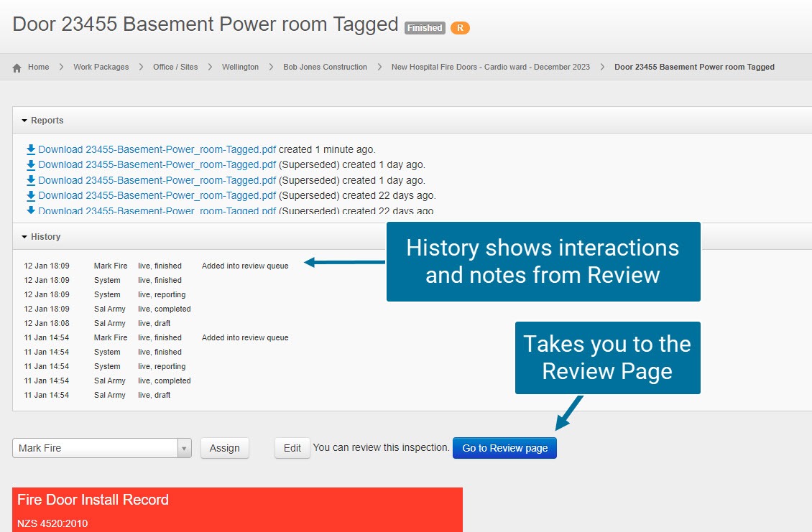812x532 pixels.
Task: Open Work Packages breadcrumb item
Action: click(101, 67)
